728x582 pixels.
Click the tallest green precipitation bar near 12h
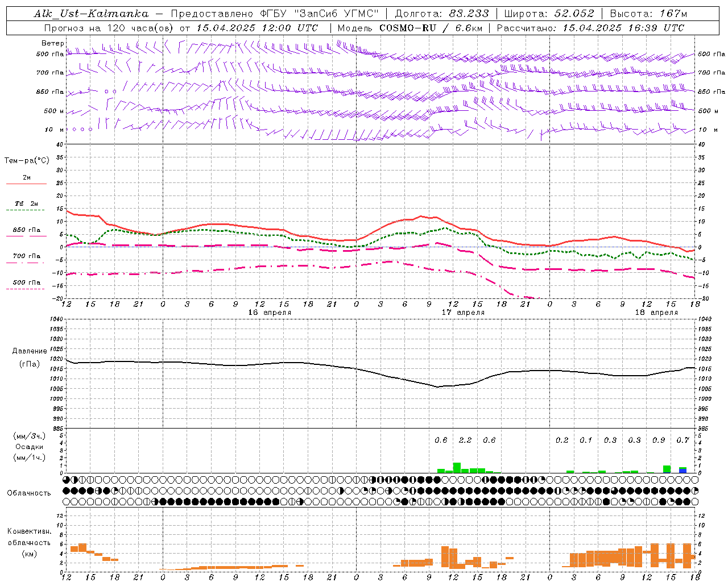tap(457, 468)
